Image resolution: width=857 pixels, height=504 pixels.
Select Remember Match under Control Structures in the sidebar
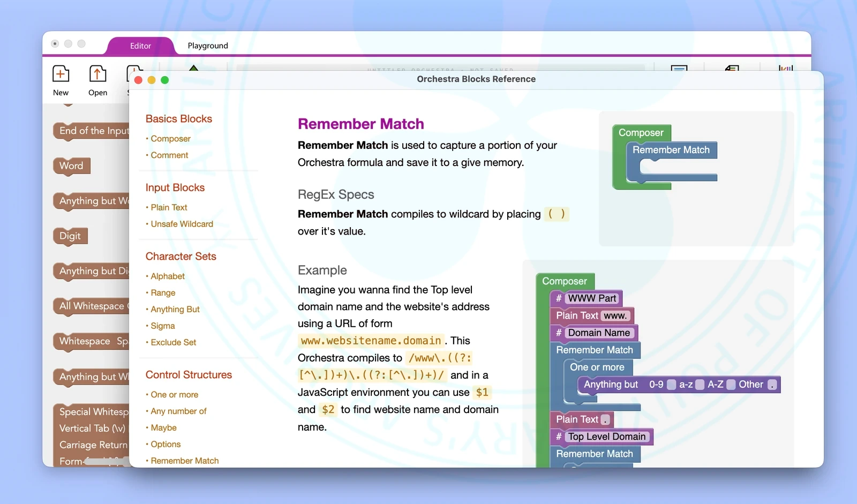click(x=185, y=461)
